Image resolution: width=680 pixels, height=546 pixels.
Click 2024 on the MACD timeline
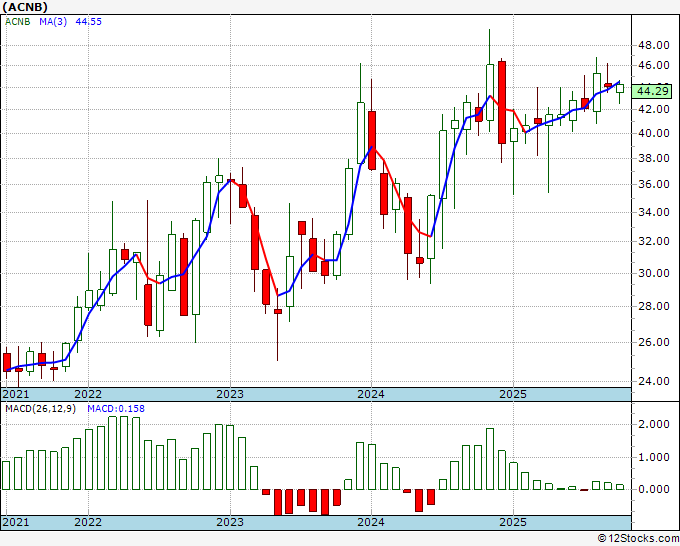pos(371,522)
